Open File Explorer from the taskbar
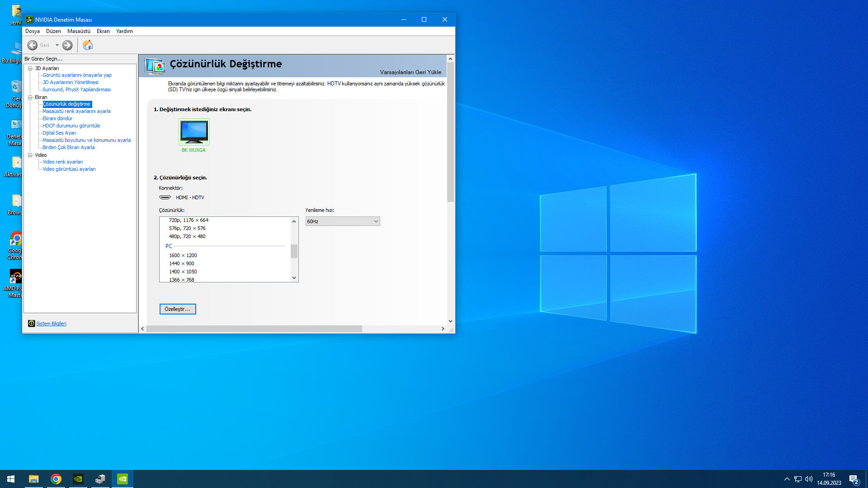Viewport: 868px width, 488px height. tap(34, 479)
